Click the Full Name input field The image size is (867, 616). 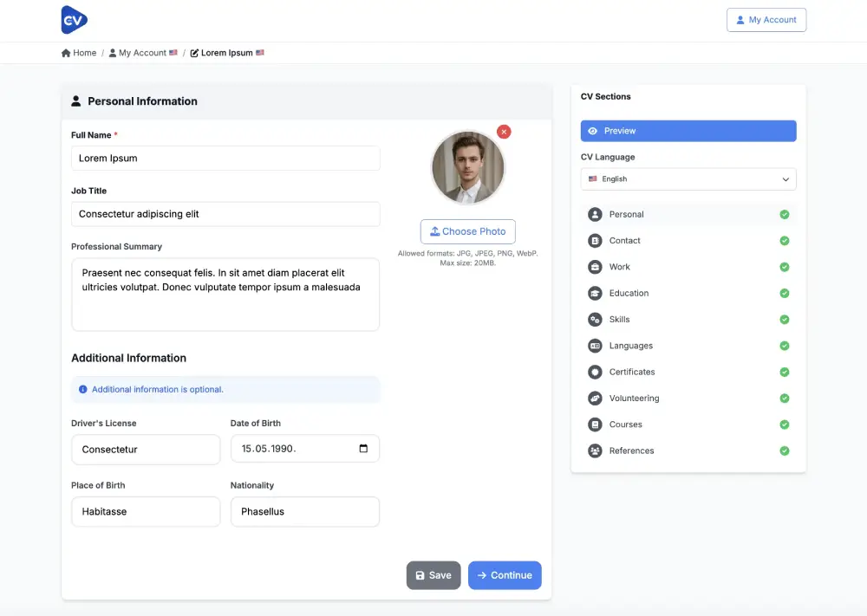225,158
